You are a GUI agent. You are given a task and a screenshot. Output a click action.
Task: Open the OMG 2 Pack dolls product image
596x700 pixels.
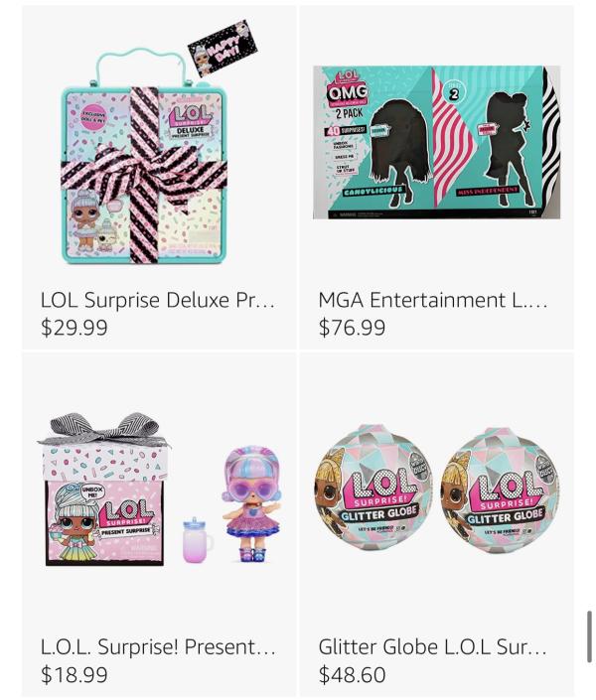pyautogui.click(x=436, y=142)
